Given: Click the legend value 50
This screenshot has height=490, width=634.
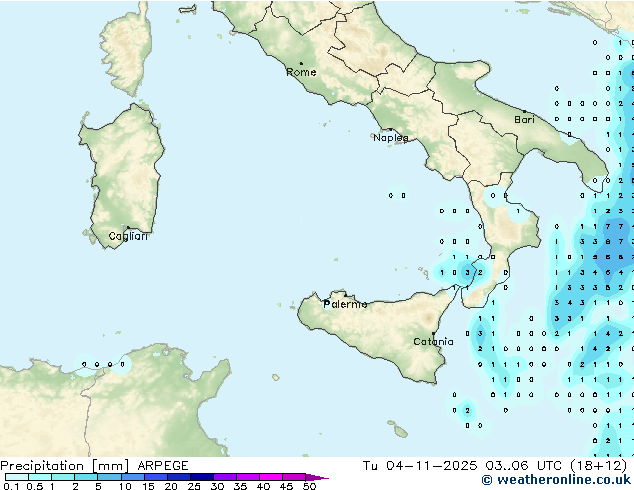Looking at the screenshot, I should (310, 486).
